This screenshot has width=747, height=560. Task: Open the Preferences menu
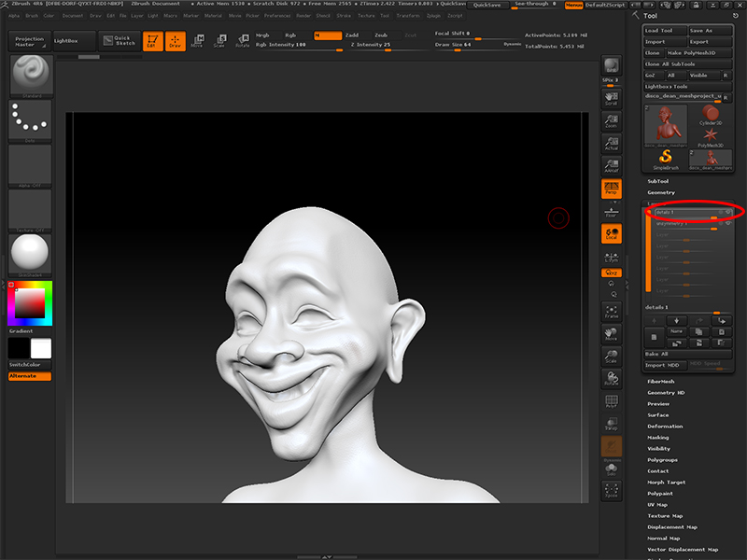pyautogui.click(x=277, y=16)
